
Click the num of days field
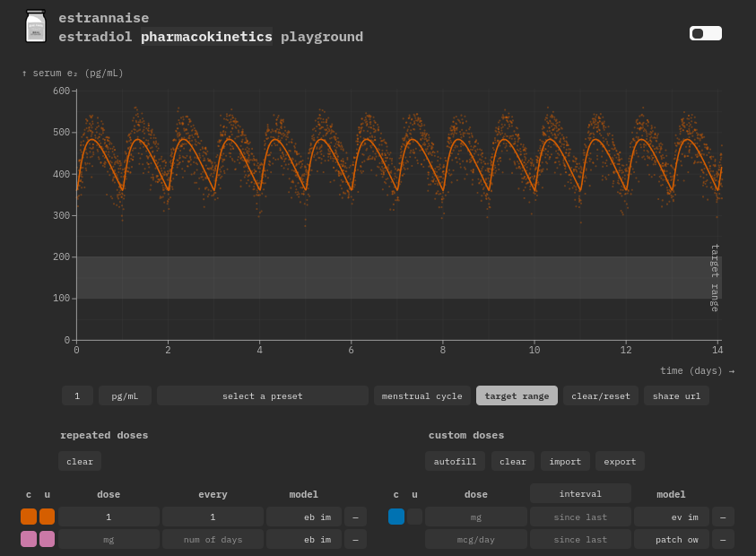point(213,539)
